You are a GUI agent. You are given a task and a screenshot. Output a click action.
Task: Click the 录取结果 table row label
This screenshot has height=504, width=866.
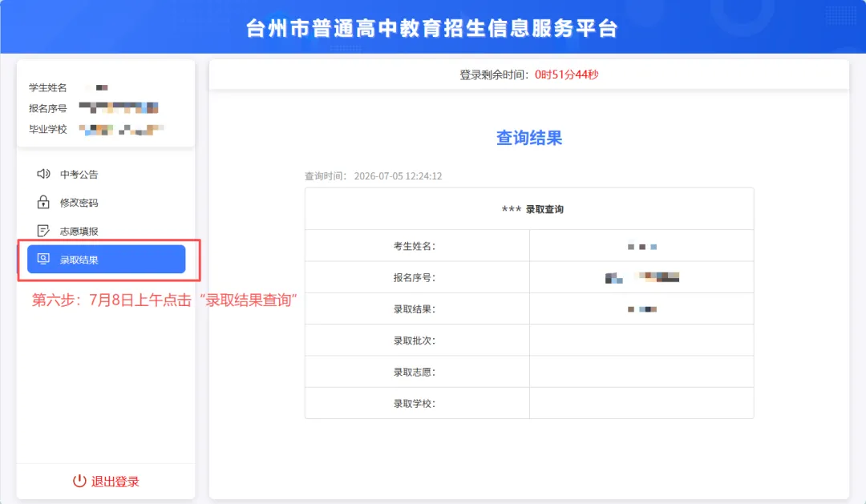pyautogui.click(x=415, y=309)
